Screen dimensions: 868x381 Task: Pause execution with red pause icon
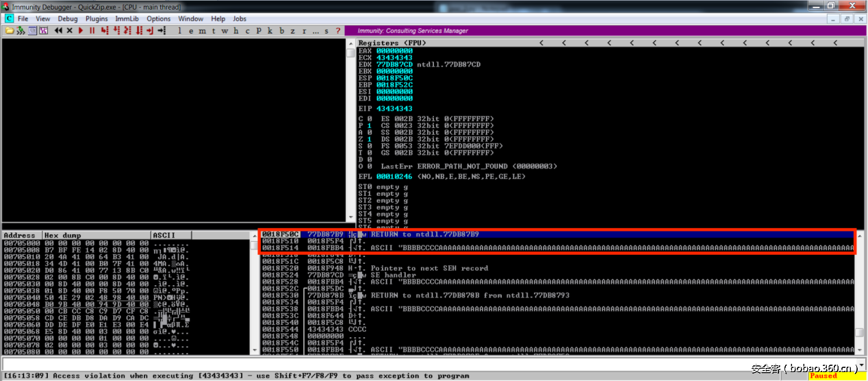tap(92, 31)
